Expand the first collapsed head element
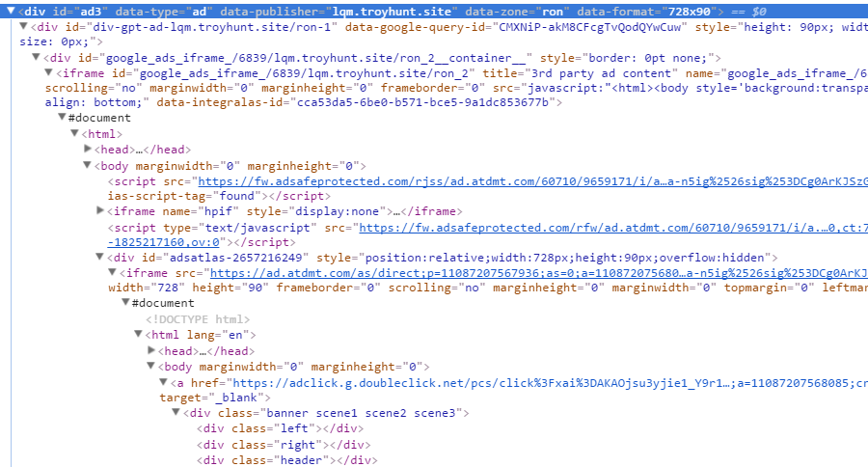This screenshot has height=467, width=868. 88,149
